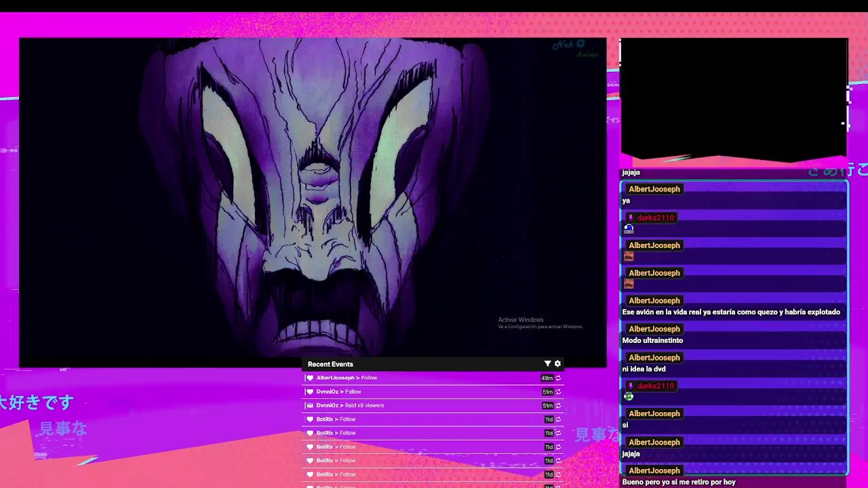
Task: Click mic badge on darks2110 above blue emote
Action: click(x=631, y=218)
